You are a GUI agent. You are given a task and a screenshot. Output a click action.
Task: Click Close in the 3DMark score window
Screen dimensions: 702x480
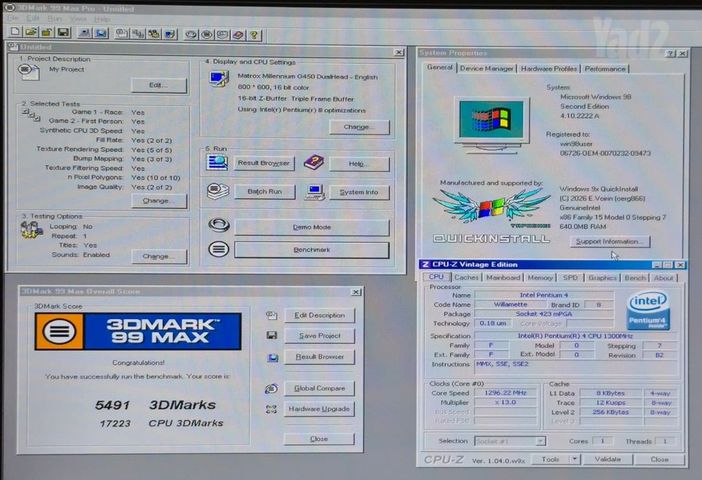click(319, 439)
